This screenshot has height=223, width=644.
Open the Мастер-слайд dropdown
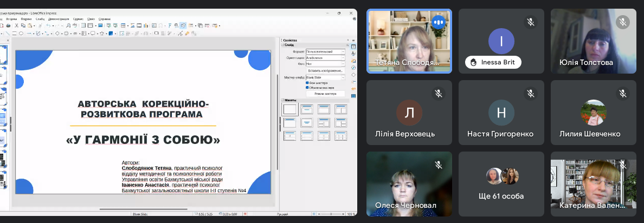click(x=325, y=77)
